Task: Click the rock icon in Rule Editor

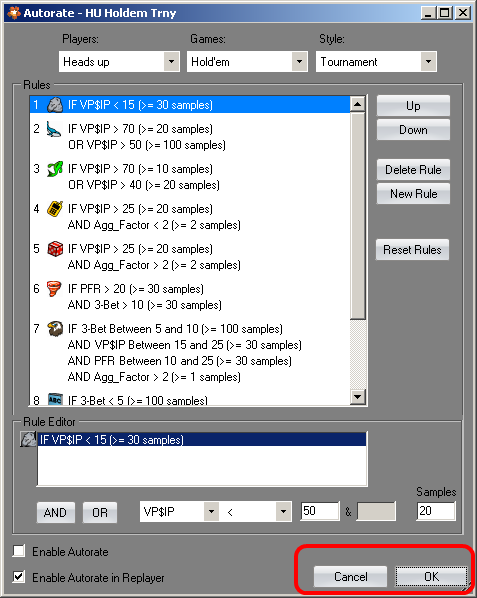Action: click(28, 439)
